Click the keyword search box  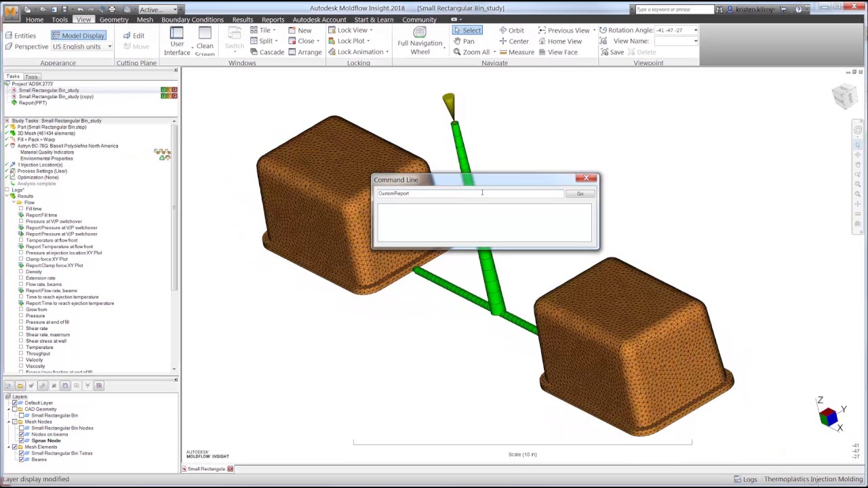pos(675,9)
